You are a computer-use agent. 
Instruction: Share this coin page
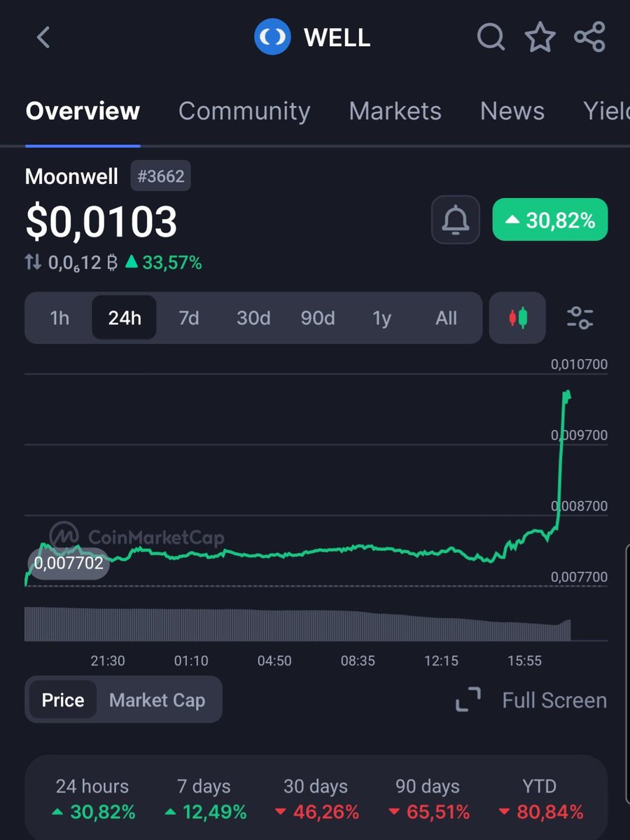pyautogui.click(x=589, y=37)
